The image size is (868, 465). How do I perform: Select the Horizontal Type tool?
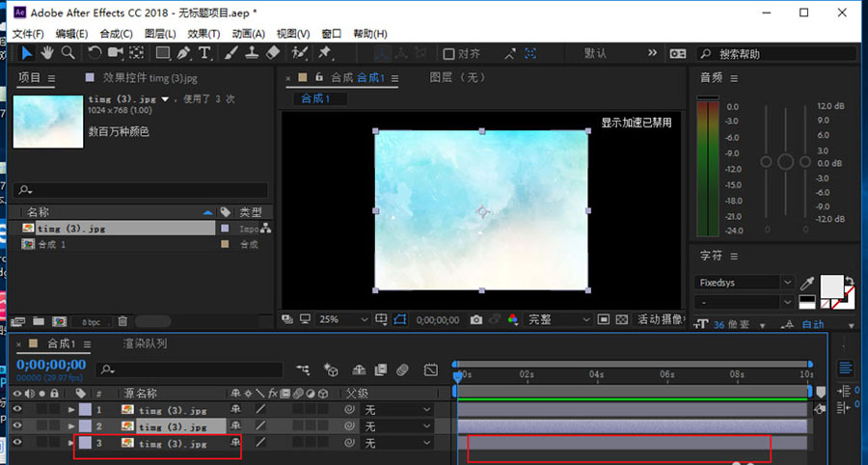(204, 53)
